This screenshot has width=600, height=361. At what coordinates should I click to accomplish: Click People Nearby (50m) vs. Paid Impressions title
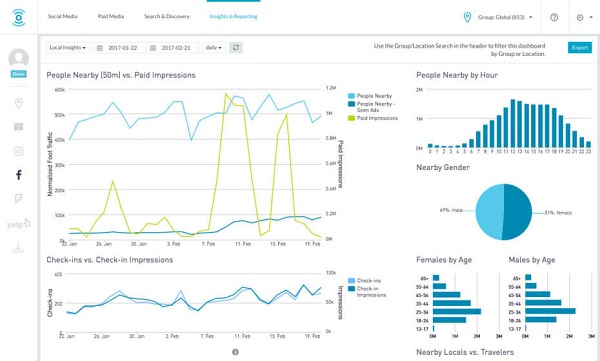[x=121, y=75]
